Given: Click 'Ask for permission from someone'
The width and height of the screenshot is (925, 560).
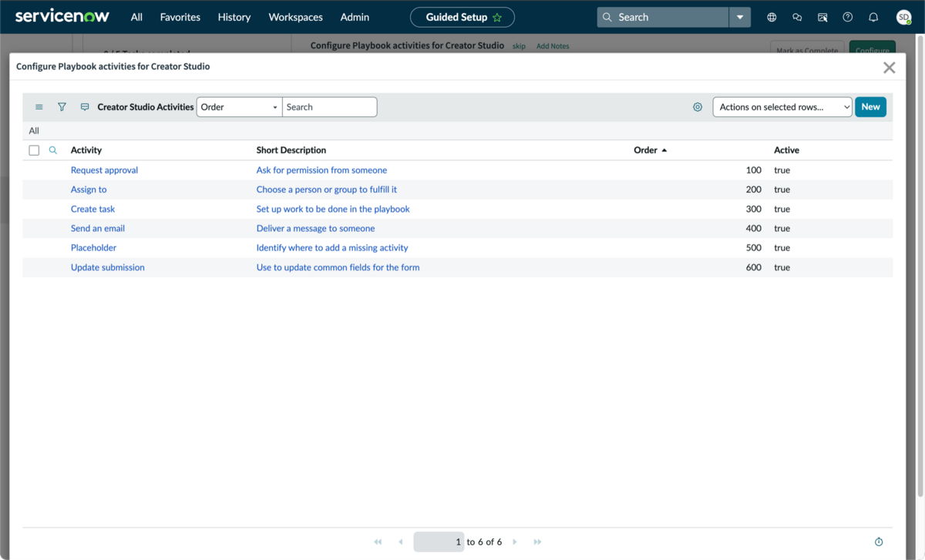Looking at the screenshot, I should click(x=321, y=170).
